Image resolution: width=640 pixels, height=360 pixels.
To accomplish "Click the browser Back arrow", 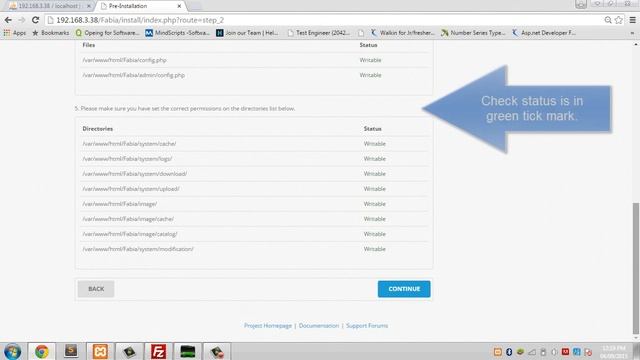I will [x=8, y=20].
